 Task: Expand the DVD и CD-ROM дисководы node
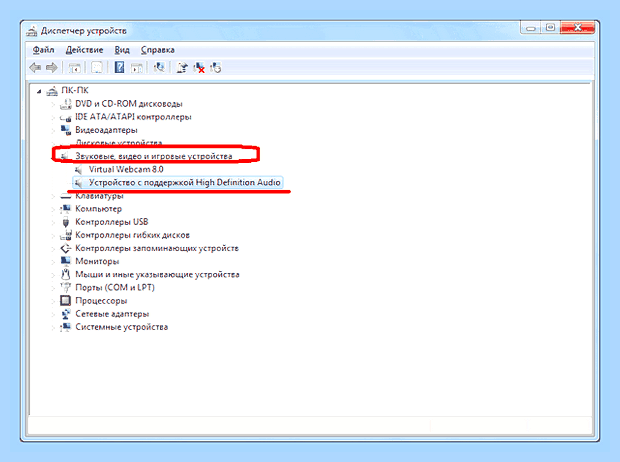point(53,105)
